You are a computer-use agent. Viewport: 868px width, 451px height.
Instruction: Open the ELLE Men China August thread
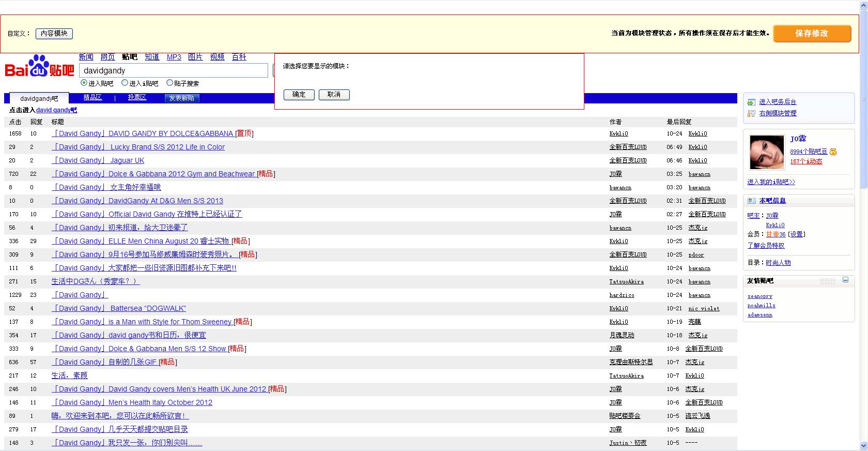pos(141,241)
